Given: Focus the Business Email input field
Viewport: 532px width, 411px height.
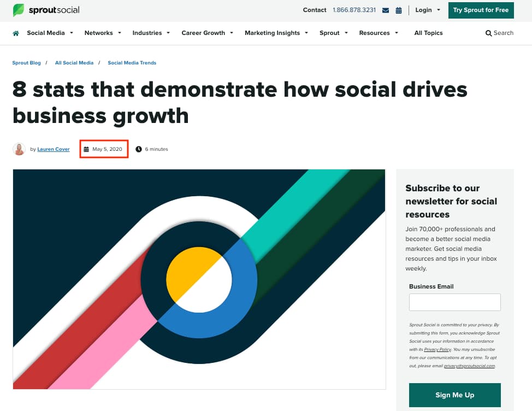Looking at the screenshot, I should pos(454,302).
